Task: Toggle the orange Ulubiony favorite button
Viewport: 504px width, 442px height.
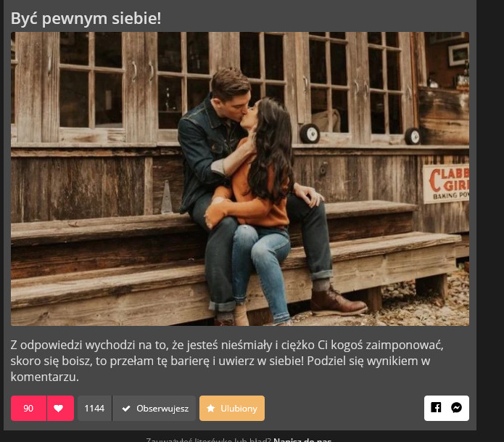Action: pos(232,408)
